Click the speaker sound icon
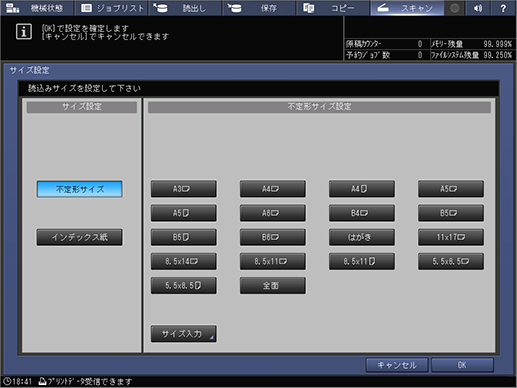Screen dimensions: 517x388 tap(478, 8)
